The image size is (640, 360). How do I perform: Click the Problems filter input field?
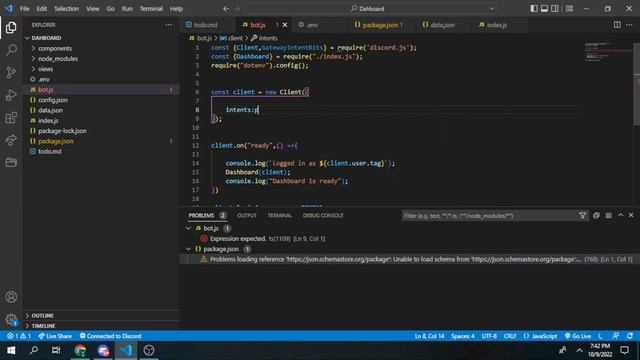(x=489, y=216)
